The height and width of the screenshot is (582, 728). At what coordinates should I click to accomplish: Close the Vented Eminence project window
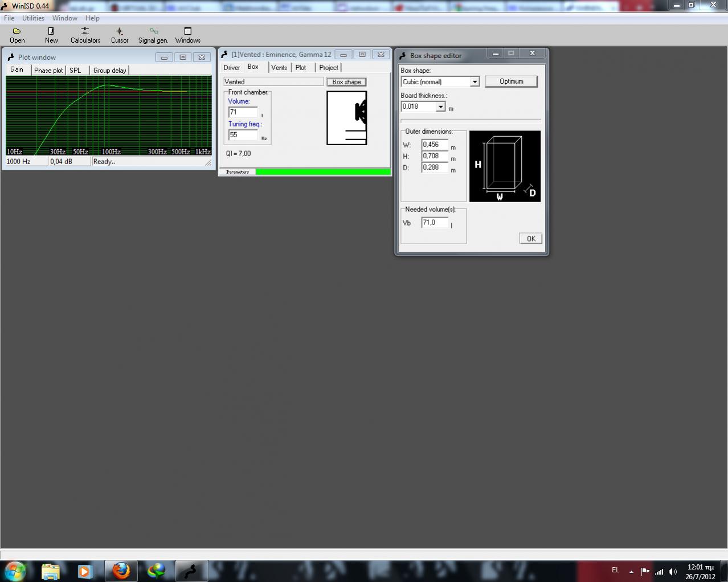click(x=381, y=55)
